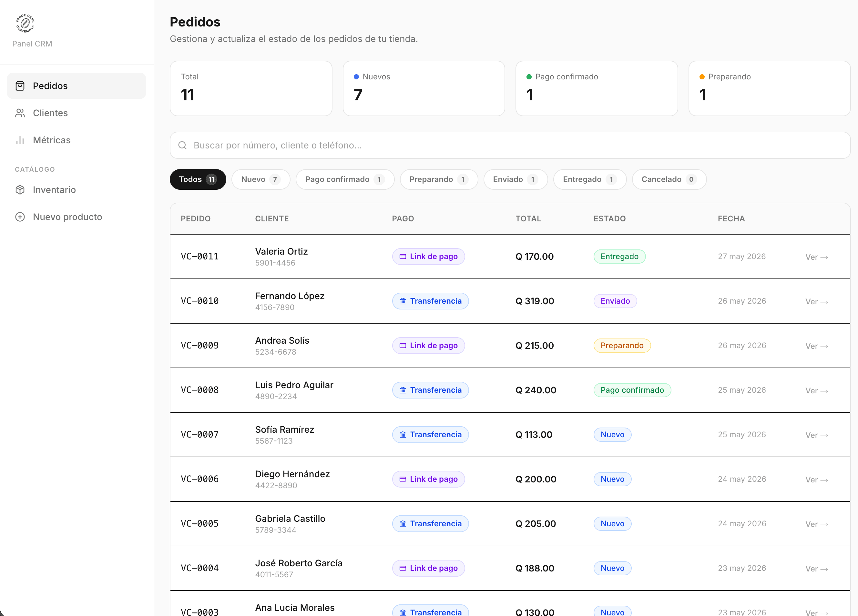The width and height of the screenshot is (858, 616).
Task: Click the Verde Café logo icon
Action: point(25,24)
